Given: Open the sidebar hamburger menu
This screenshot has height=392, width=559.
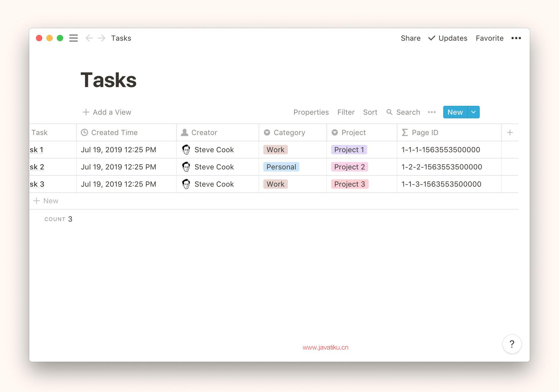Looking at the screenshot, I should [74, 38].
